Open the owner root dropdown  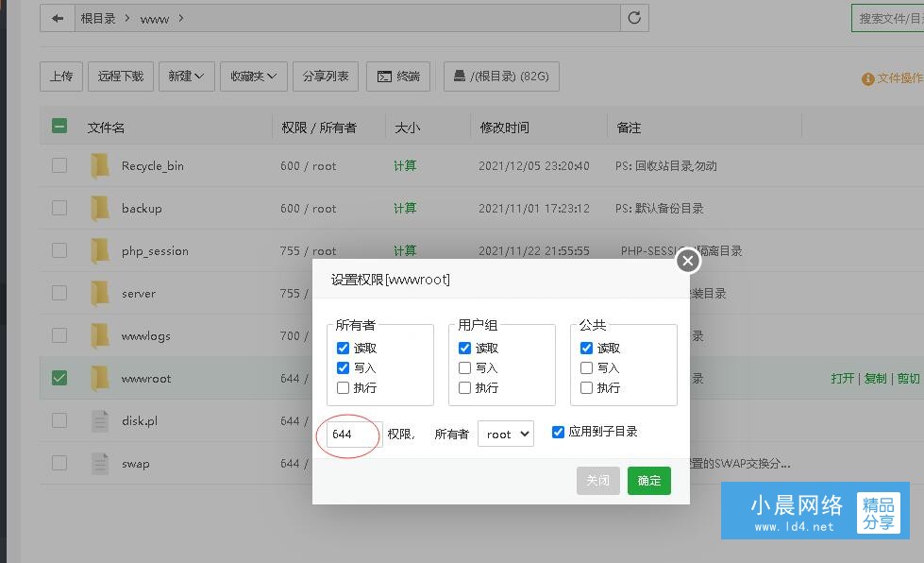click(506, 434)
